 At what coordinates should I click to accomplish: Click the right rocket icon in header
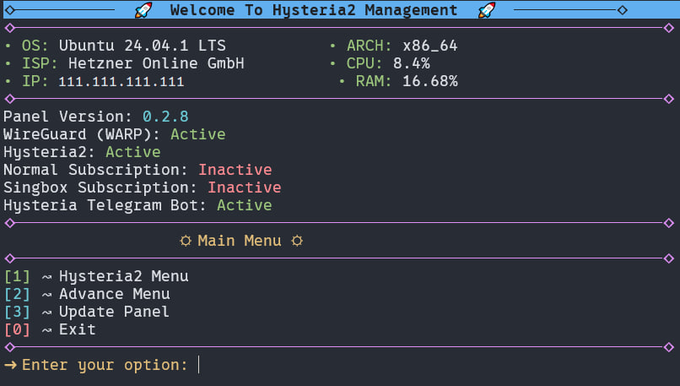pos(487,10)
